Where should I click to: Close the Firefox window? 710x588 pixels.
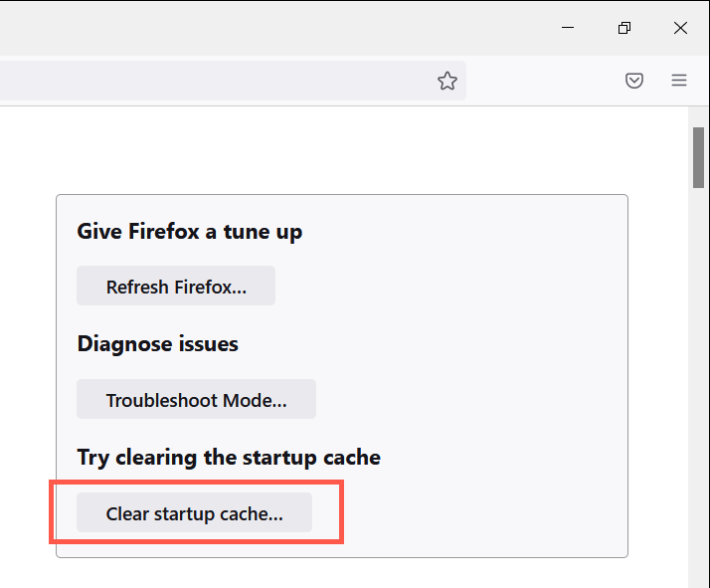[x=680, y=28]
